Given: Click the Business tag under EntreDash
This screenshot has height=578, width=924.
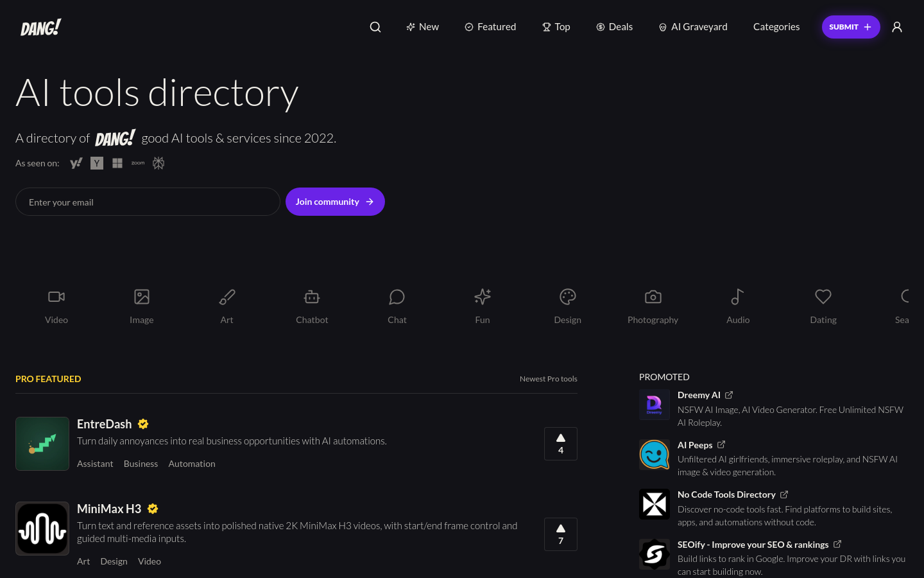Looking at the screenshot, I should pos(141,464).
